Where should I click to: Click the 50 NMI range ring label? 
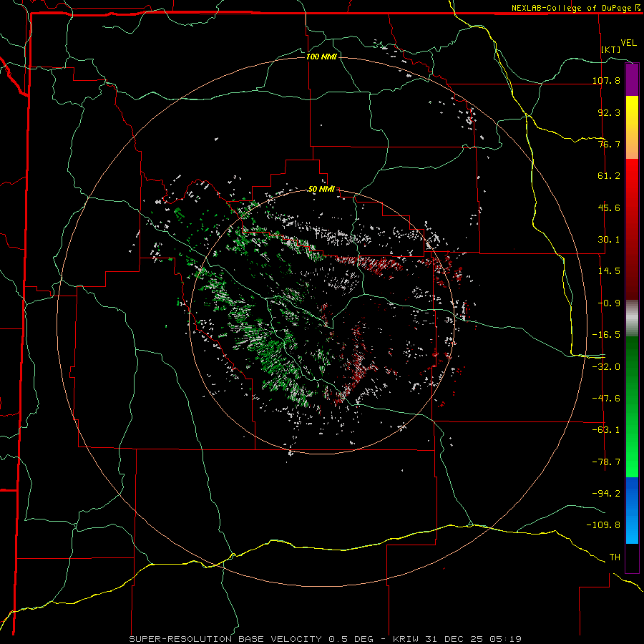tap(321, 189)
